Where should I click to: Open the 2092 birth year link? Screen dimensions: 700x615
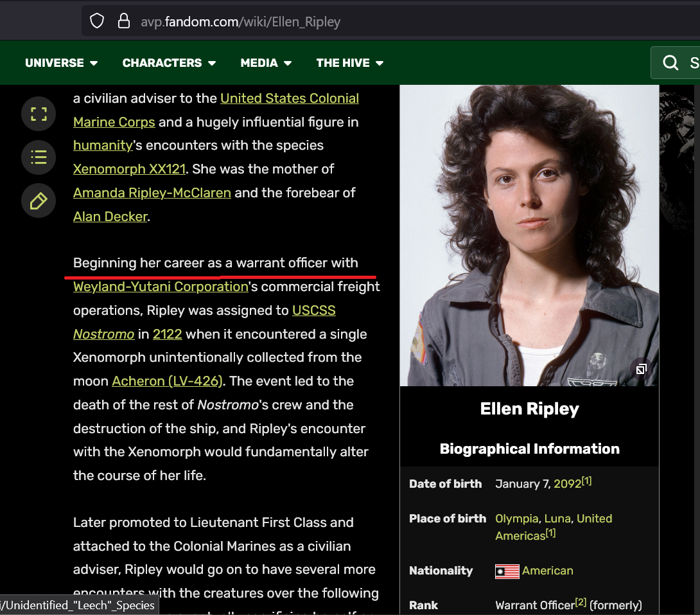[x=568, y=484]
